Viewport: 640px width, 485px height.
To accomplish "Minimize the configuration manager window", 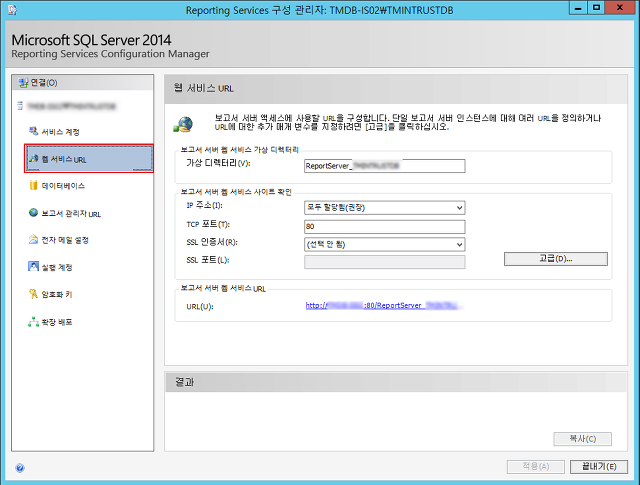I will coord(578,8).
